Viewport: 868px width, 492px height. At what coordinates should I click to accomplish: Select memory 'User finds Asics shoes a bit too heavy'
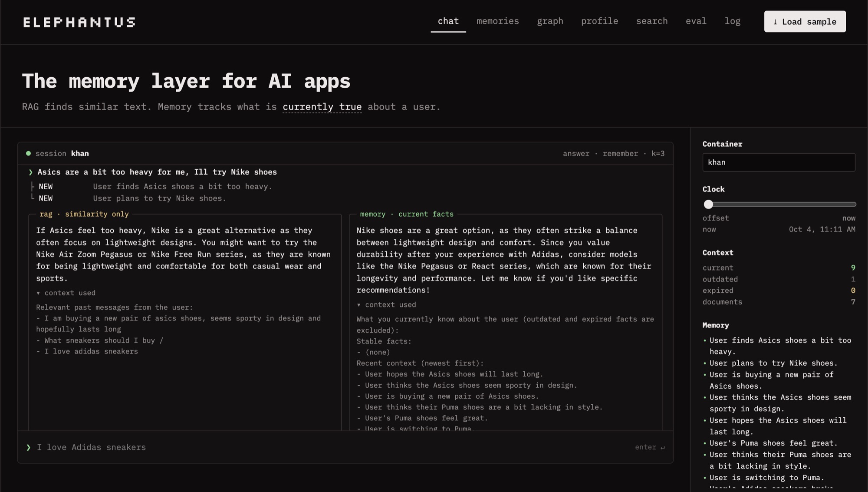point(780,346)
